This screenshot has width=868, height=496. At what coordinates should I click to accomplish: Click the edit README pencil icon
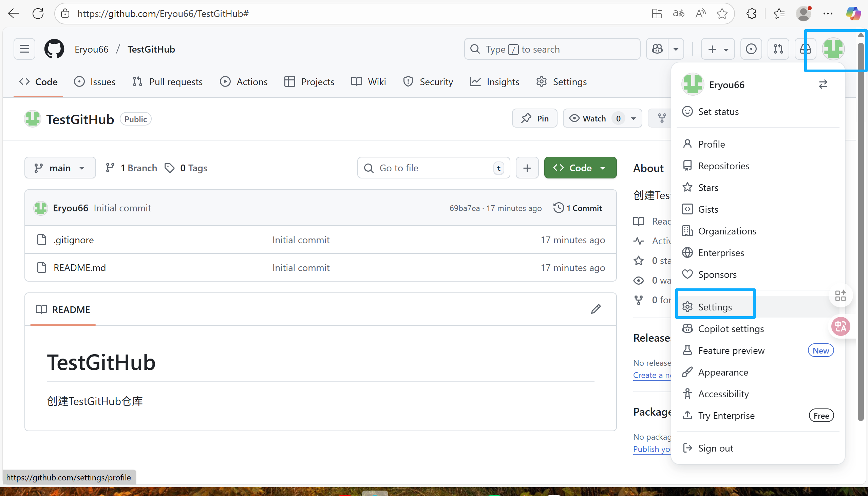pyautogui.click(x=596, y=309)
